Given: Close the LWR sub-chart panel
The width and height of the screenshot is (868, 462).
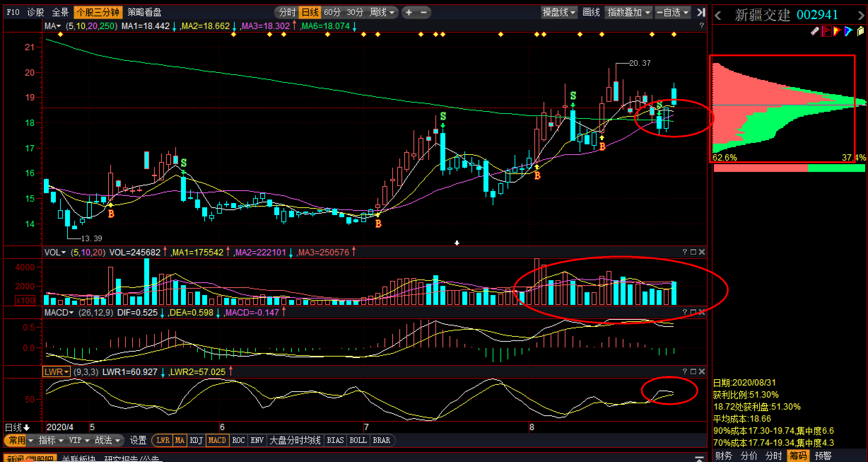Looking at the screenshot, I should pos(702,371).
